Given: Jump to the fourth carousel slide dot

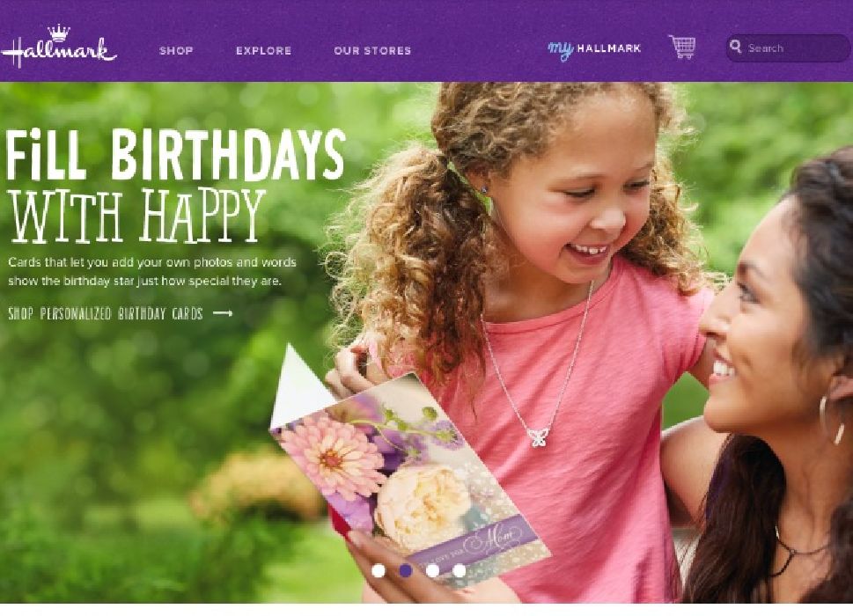Looking at the screenshot, I should (460, 570).
